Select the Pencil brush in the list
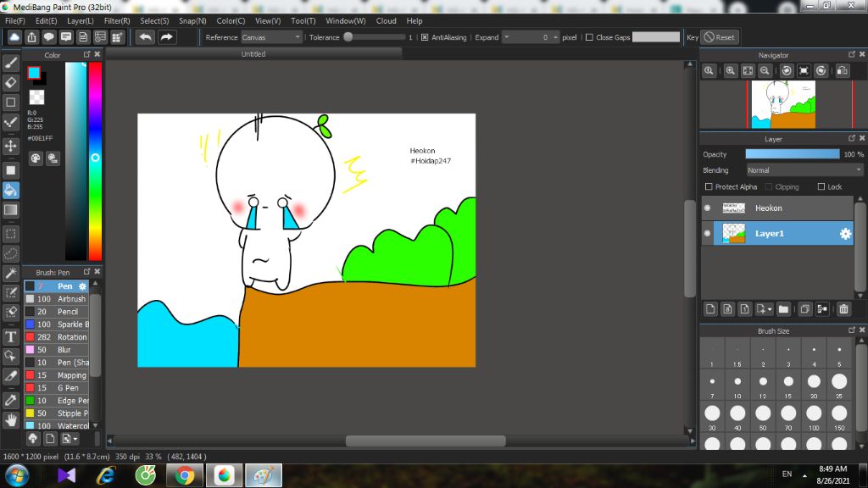868x488 pixels. click(57, 312)
